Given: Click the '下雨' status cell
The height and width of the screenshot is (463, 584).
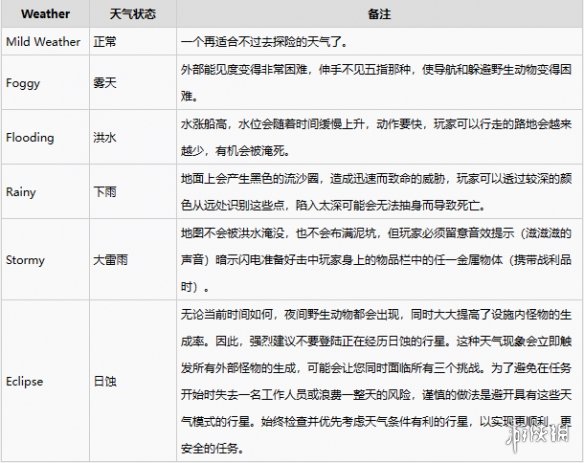Looking at the screenshot, I should point(133,191).
